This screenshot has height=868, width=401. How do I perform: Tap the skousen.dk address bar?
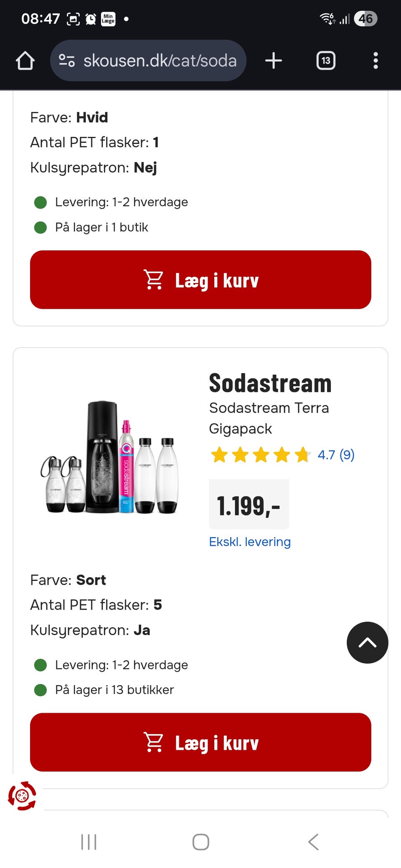click(160, 61)
